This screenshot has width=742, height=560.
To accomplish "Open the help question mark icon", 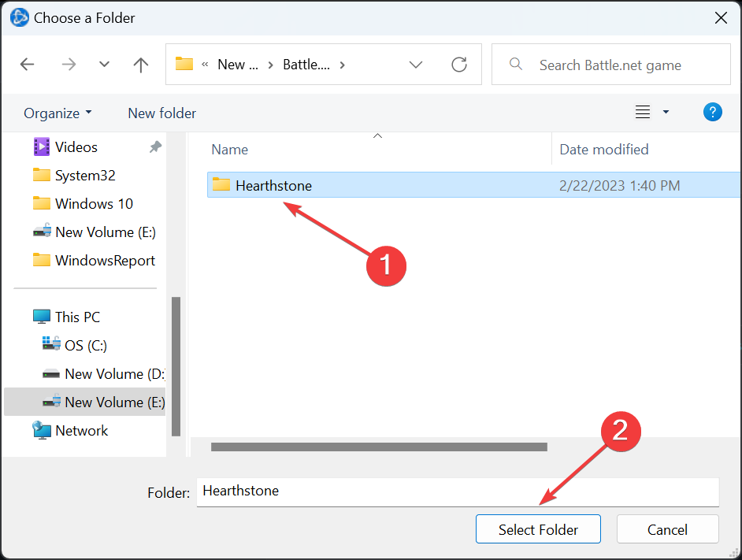I will (x=712, y=112).
